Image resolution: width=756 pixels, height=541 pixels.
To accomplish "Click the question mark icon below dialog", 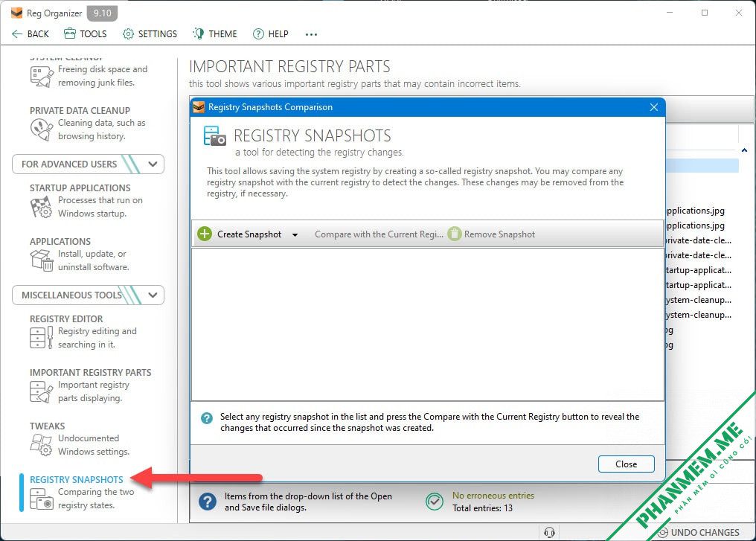I will tap(208, 502).
